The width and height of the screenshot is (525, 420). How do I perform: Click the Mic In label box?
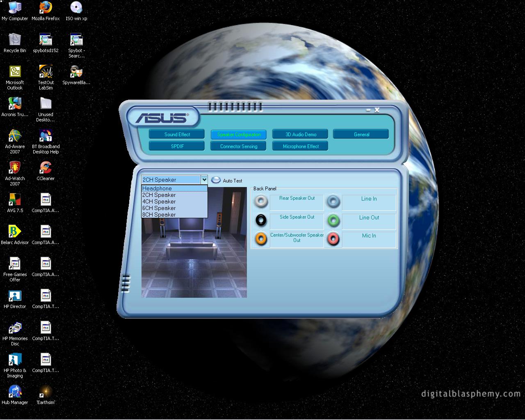click(369, 239)
